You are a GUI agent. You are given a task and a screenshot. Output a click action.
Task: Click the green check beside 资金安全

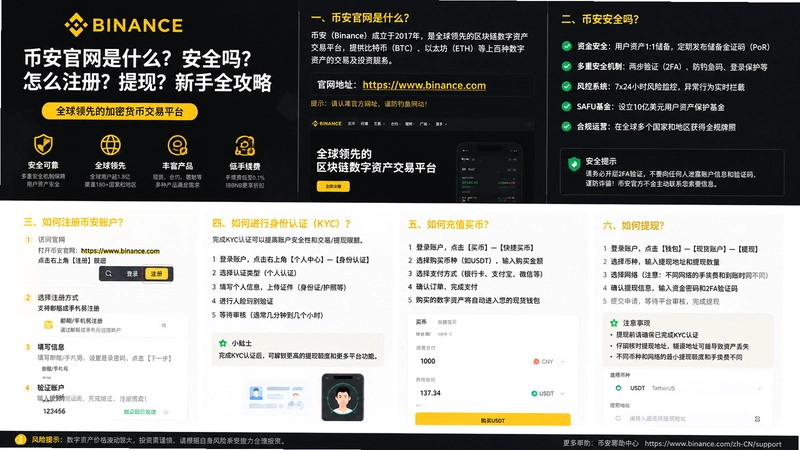point(566,46)
